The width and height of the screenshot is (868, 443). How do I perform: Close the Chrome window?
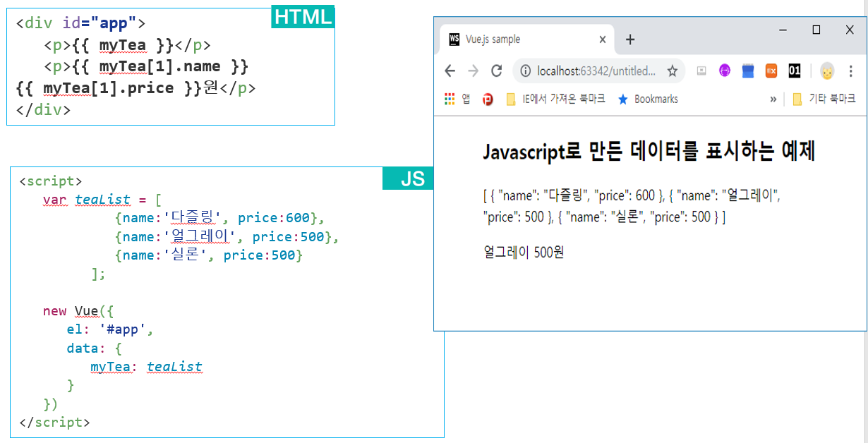click(x=850, y=30)
